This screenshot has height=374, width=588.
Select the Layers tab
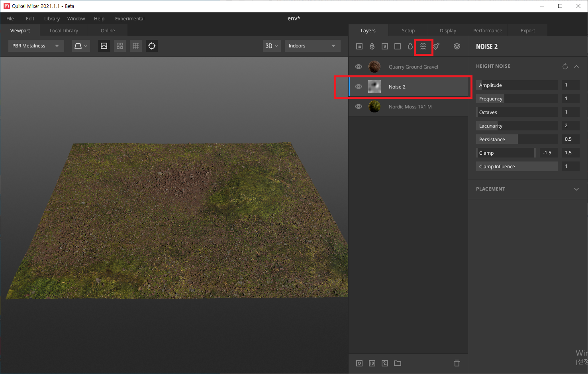coord(368,31)
